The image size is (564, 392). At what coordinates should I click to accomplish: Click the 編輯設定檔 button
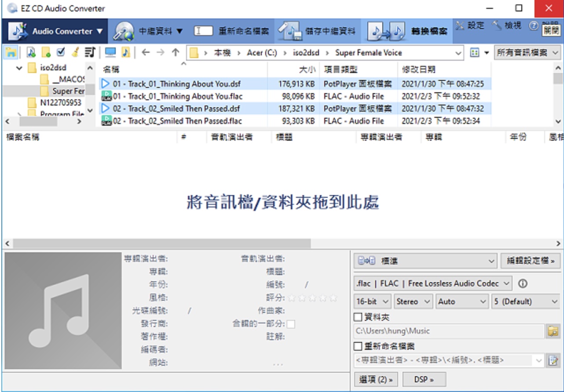[x=530, y=261]
